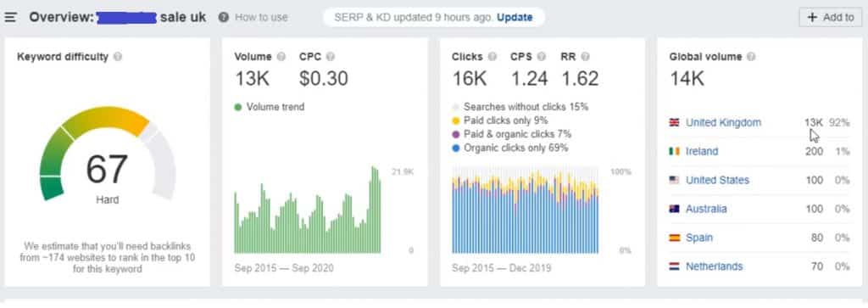Click the United Kingdom flag icon
Viewport: 868px width, 308px height.
674,122
